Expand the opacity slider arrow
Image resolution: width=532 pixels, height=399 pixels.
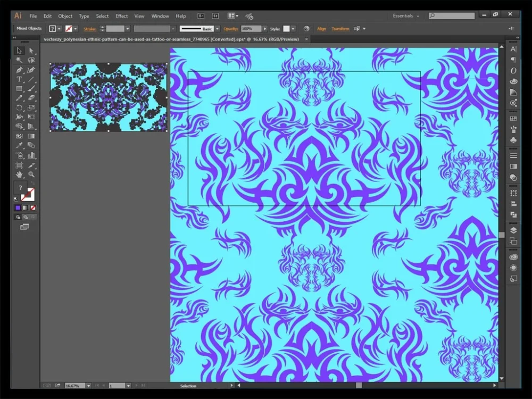(x=264, y=29)
